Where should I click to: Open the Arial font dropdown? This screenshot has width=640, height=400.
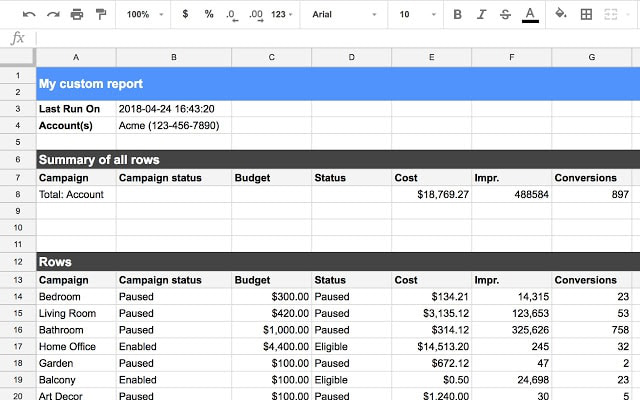pos(344,15)
